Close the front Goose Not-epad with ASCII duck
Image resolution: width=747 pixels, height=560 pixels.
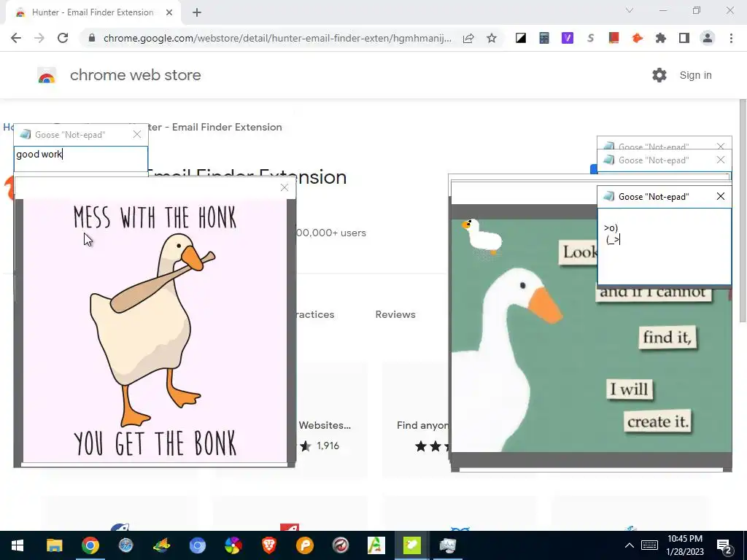point(720,197)
